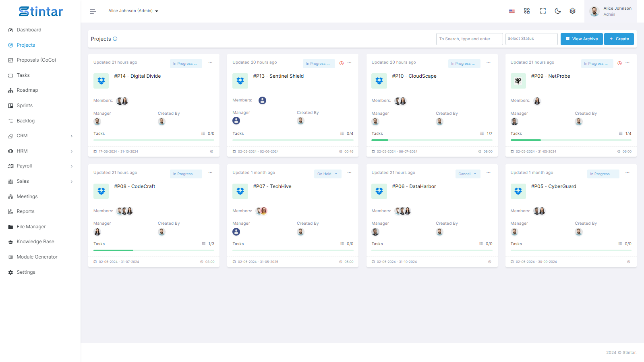The width and height of the screenshot is (644, 362).
Task: Click the task list icon on #P08 CodeCraft
Action: (203, 244)
